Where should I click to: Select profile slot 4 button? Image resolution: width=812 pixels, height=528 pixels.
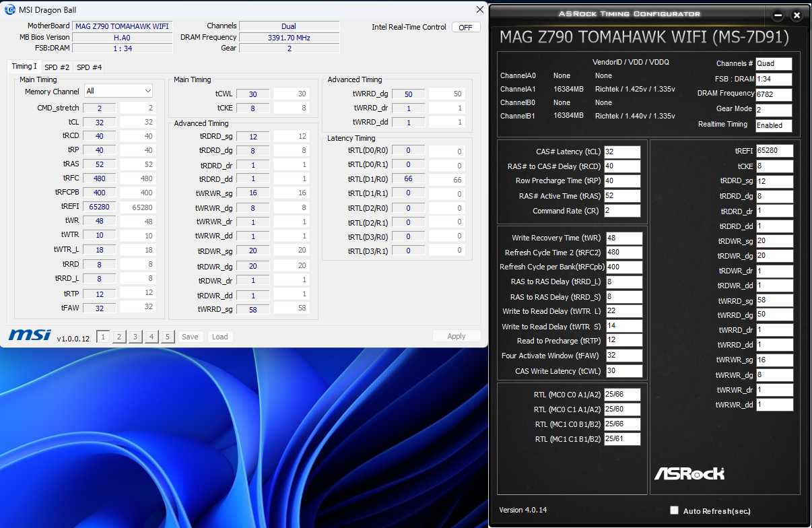151,337
